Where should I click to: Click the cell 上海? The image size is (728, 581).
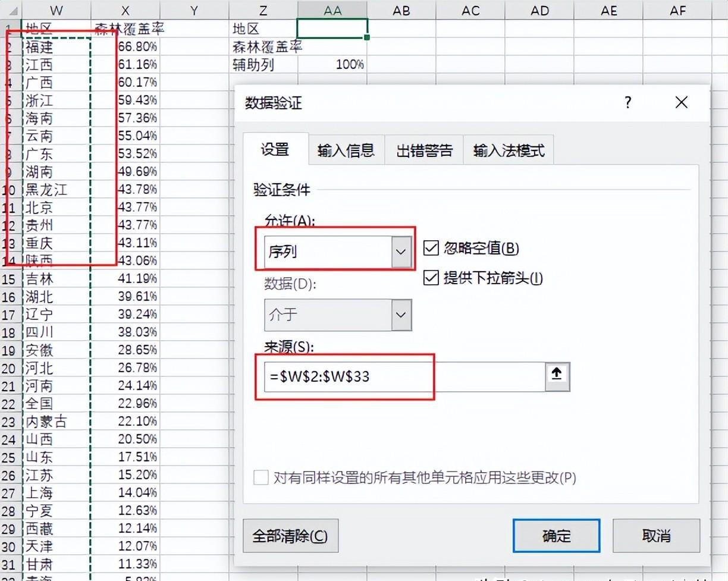click(x=57, y=492)
